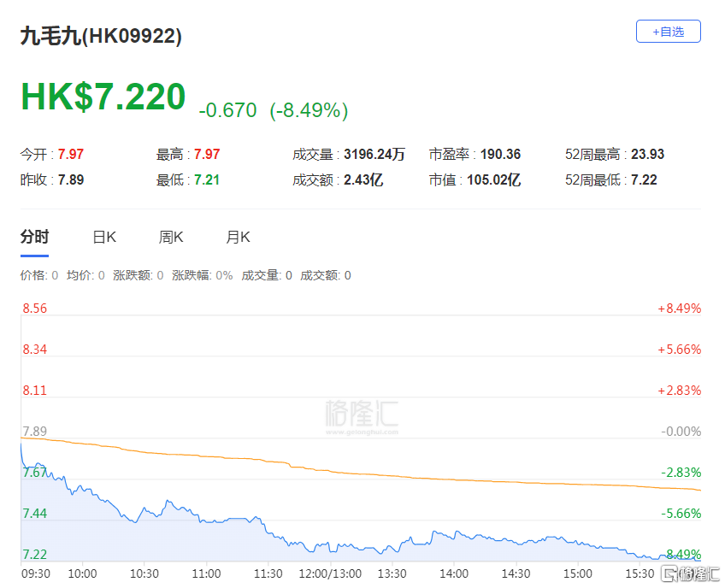Click the 涨跌幅 change percent readout
The width and height of the screenshot is (725, 588).
(x=203, y=275)
